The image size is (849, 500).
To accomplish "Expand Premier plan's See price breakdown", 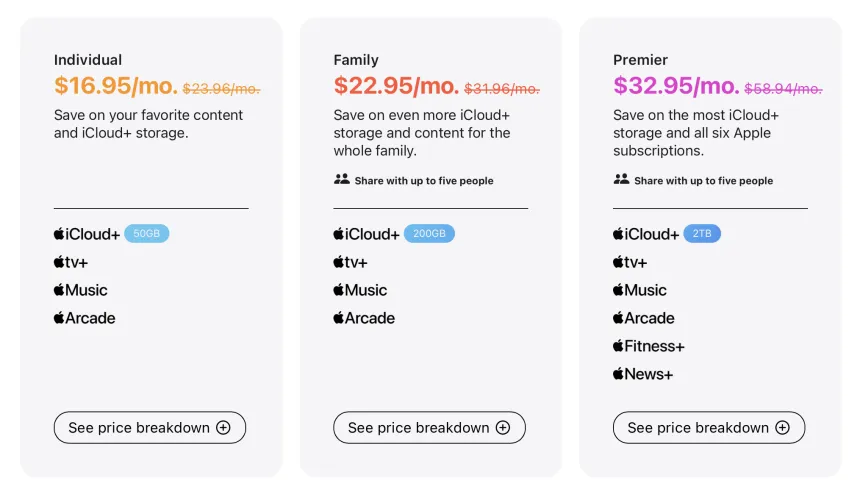I will pyautogui.click(x=709, y=428).
